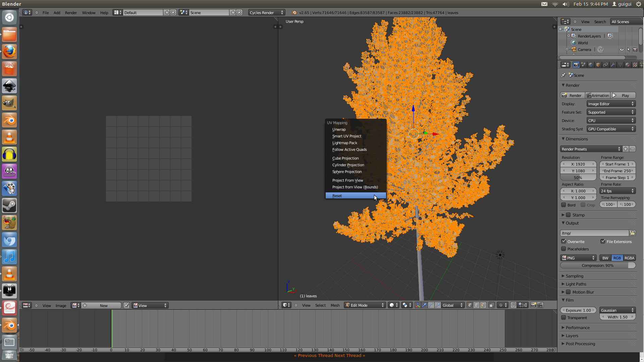Viewport: 644px width, 362px height.
Task: Toggle Camera visibility eye in outliner
Action: (x=622, y=50)
